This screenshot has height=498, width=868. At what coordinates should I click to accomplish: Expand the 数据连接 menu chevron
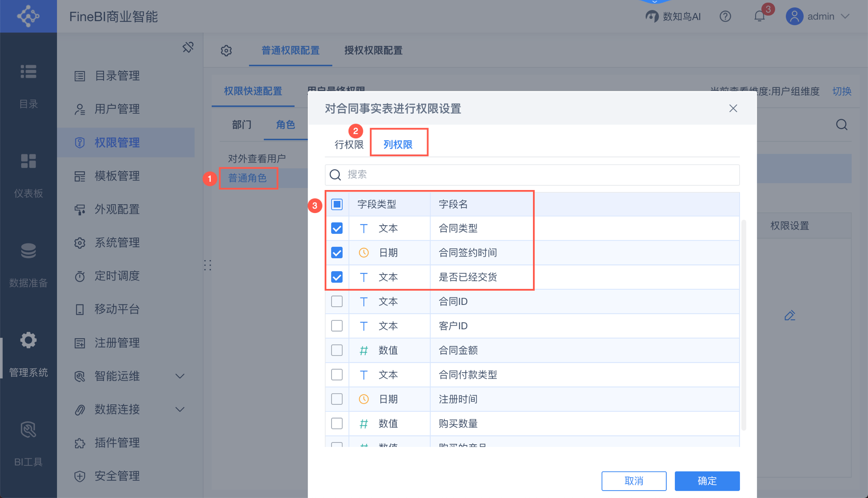point(180,410)
